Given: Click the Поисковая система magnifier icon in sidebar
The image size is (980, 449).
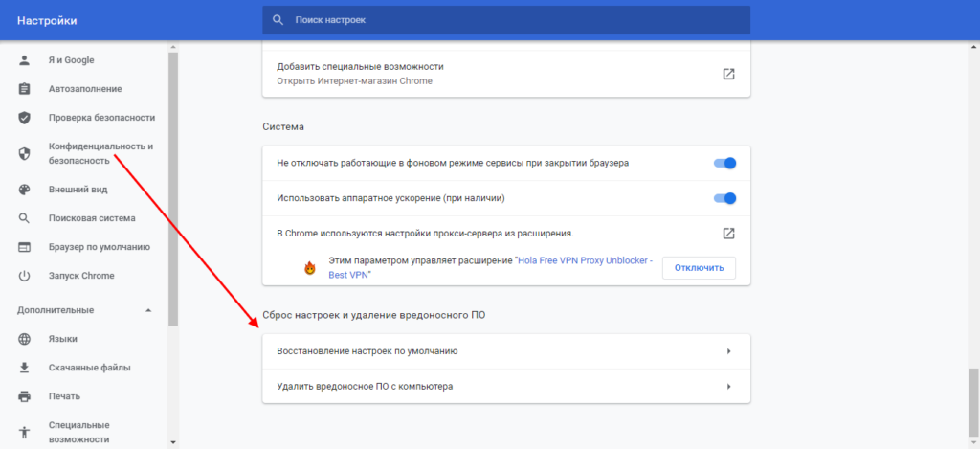Looking at the screenshot, I should 25,218.
